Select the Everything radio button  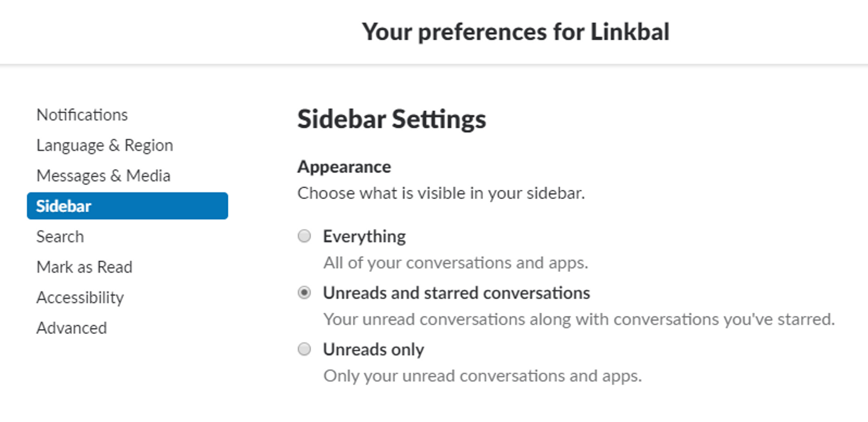pos(304,236)
